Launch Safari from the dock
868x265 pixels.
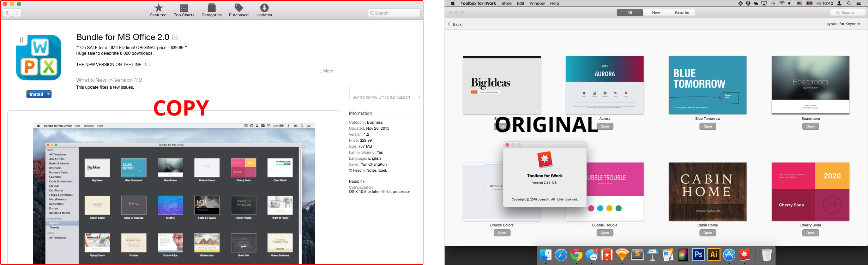tap(561, 255)
